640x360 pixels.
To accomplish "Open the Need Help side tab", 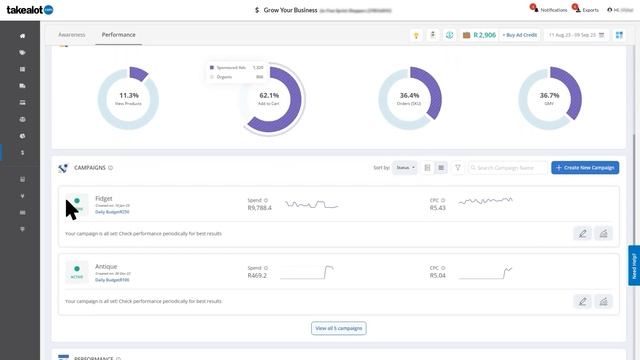I will click(634, 265).
